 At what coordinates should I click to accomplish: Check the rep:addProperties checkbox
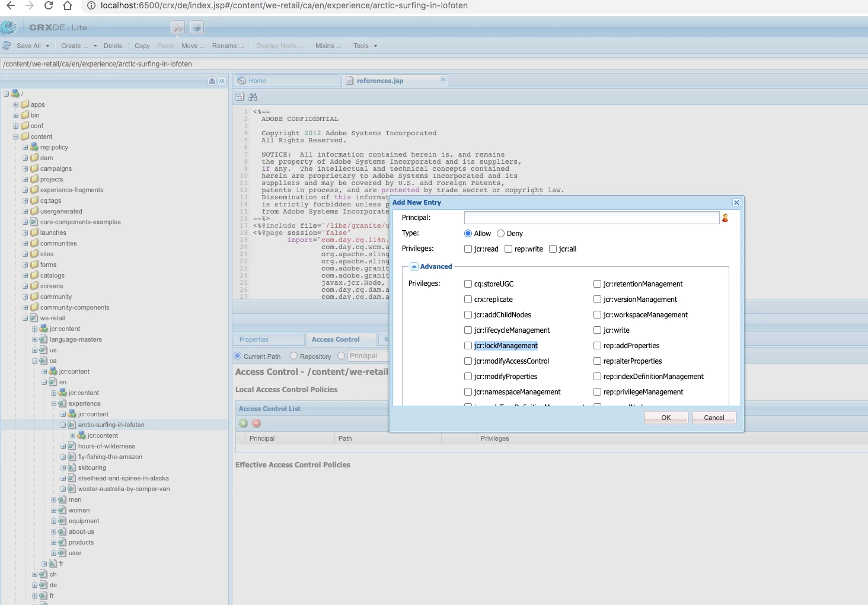click(x=598, y=346)
